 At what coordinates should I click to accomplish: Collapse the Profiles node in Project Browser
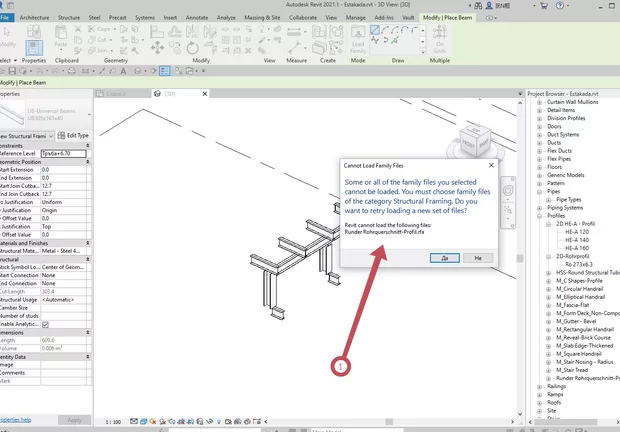coord(539,215)
